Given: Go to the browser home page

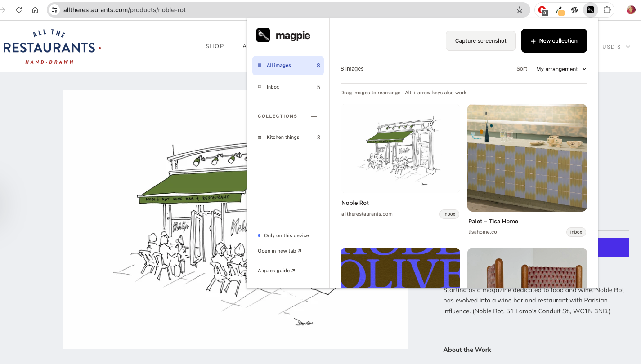Looking at the screenshot, I should (x=35, y=10).
